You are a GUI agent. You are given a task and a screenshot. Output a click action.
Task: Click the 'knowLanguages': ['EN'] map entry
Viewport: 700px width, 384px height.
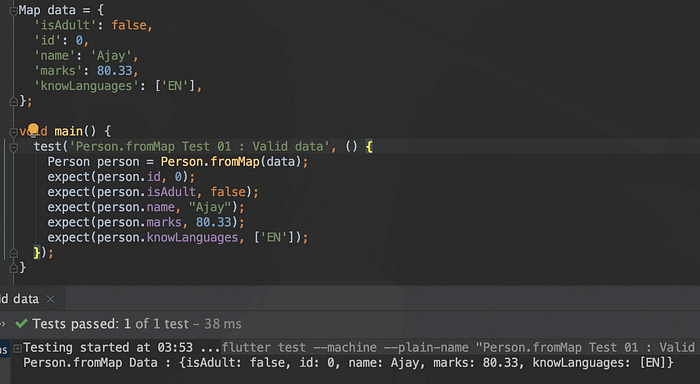118,86
